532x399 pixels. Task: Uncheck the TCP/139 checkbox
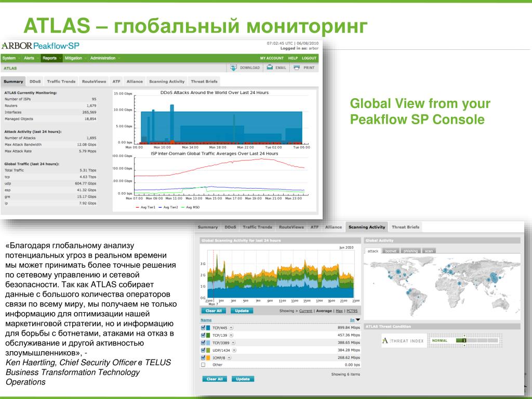tap(203, 335)
